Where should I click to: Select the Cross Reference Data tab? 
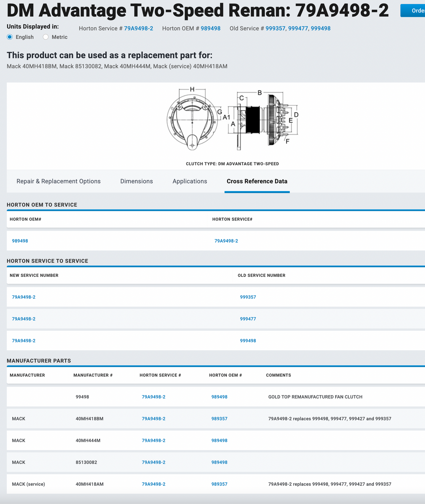click(257, 181)
